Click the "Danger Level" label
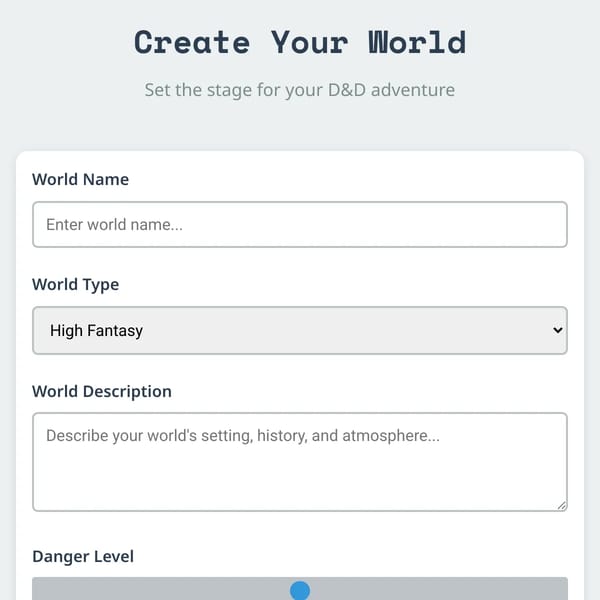The width and height of the screenshot is (600, 600). click(83, 556)
